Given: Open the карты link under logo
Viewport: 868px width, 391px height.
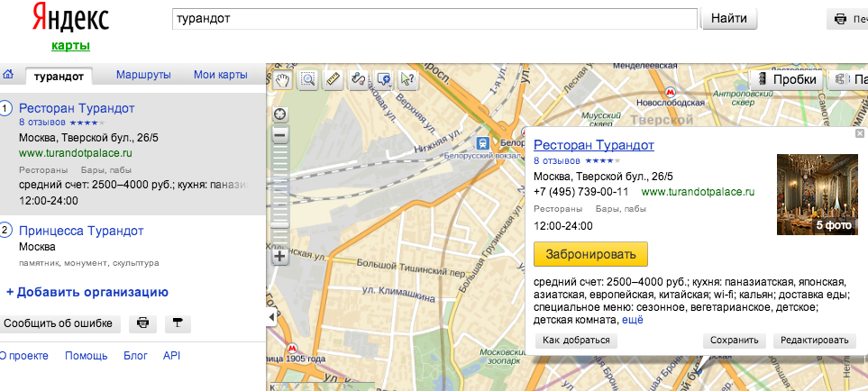Looking at the screenshot, I should pyautogui.click(x=71, y=46).
